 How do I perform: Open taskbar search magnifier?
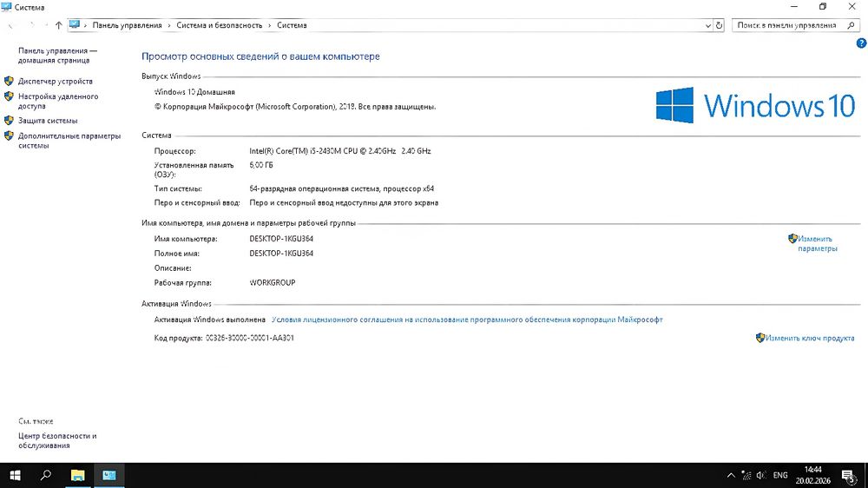46,475
